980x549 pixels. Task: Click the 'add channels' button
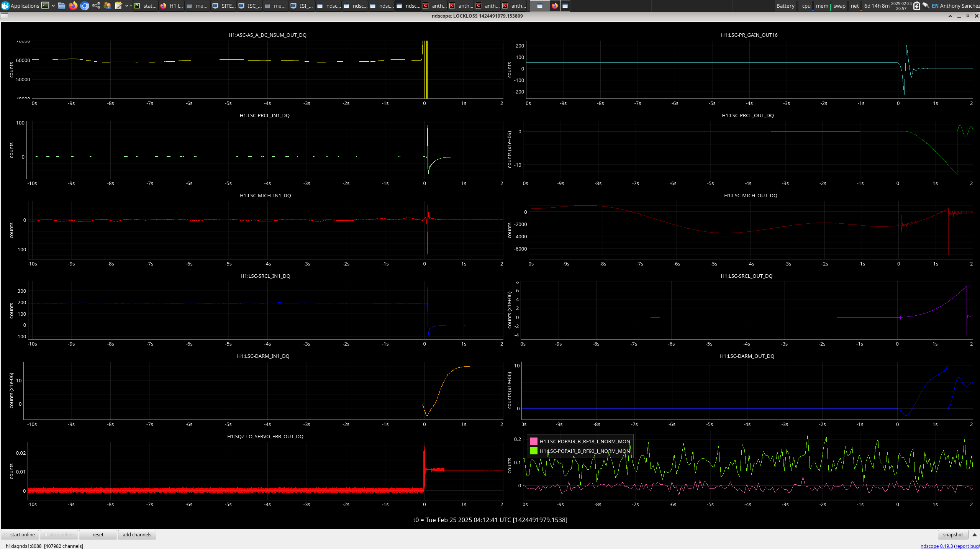pos(137,534)
